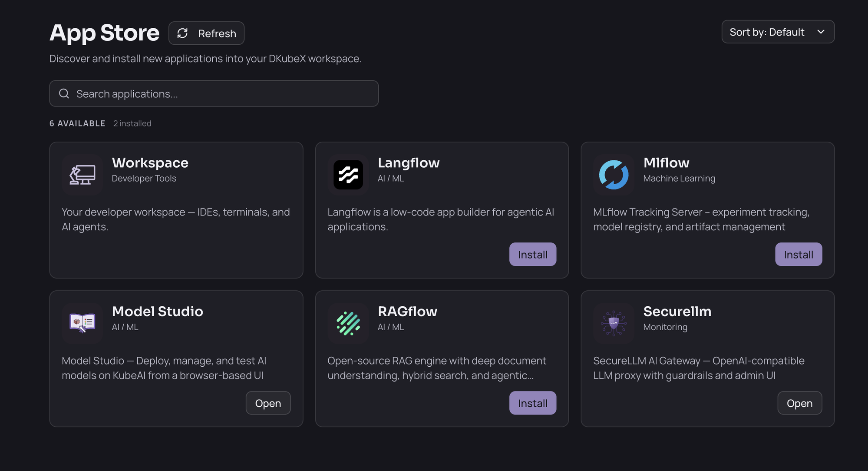Click the search magnifier icon
868x471 pixels.
click(64, 93)
